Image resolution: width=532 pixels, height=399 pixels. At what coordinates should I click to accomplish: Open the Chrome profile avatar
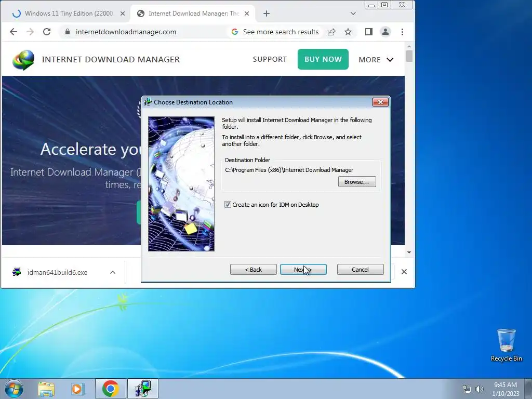point(385,32)
